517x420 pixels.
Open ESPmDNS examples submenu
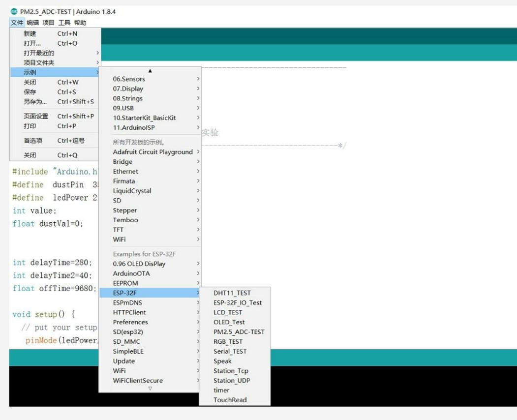[150, 302]
